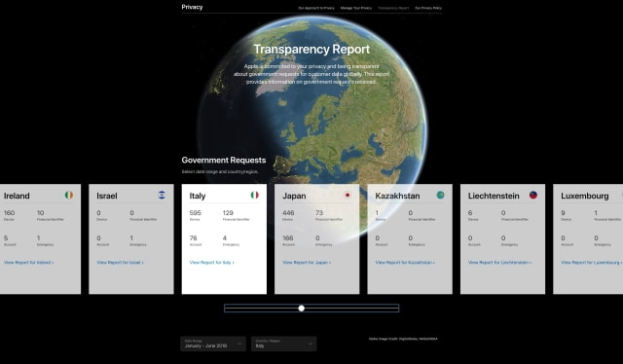
Task: Open Our Privacy Policy tab
Action: (x=428, y=8)
